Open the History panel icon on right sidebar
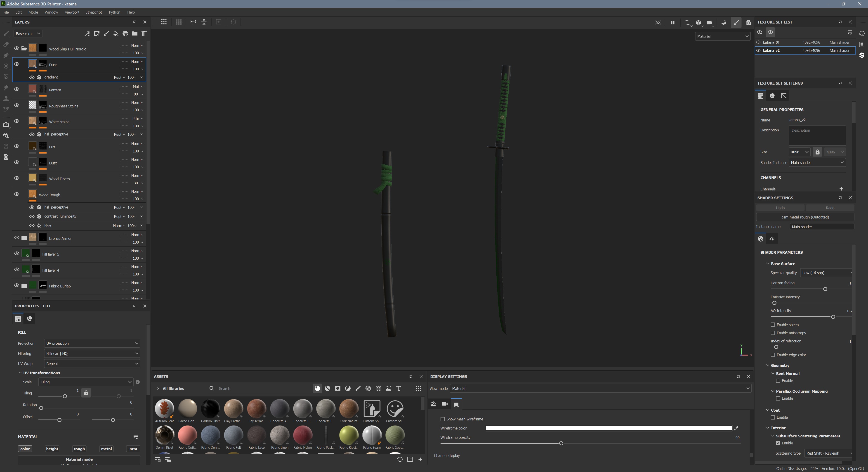The image size is (868, 472). point(862,33)
